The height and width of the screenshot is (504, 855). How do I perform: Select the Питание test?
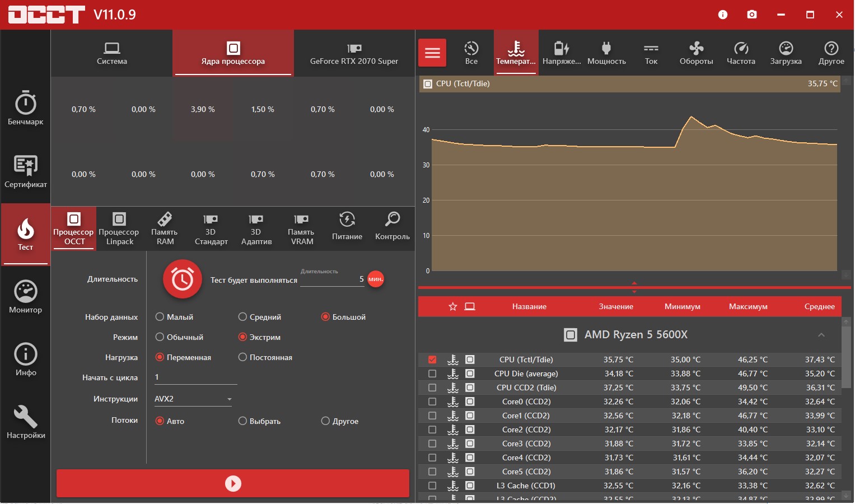tap(347, 228)
